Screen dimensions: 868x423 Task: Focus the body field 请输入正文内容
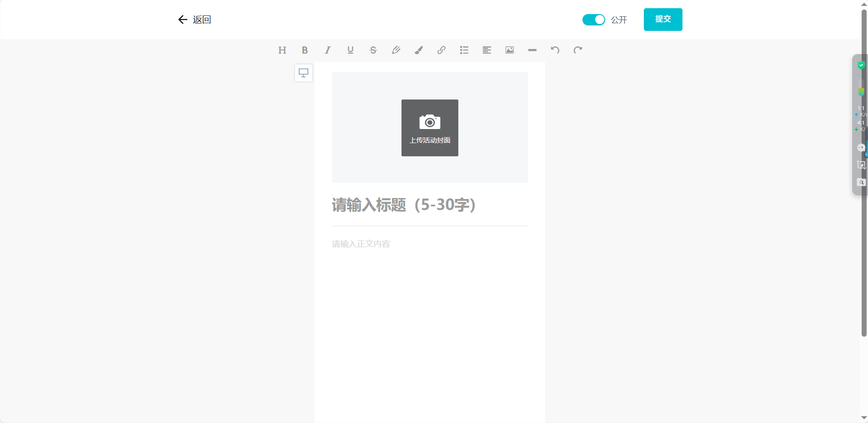coord(430,244)
